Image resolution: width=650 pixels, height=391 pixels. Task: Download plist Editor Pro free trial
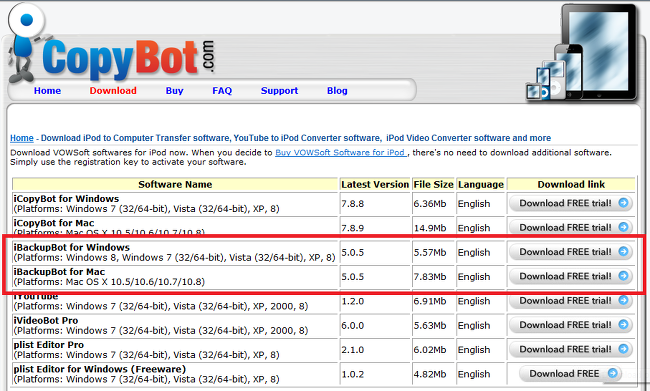click(x=571, y=349)
